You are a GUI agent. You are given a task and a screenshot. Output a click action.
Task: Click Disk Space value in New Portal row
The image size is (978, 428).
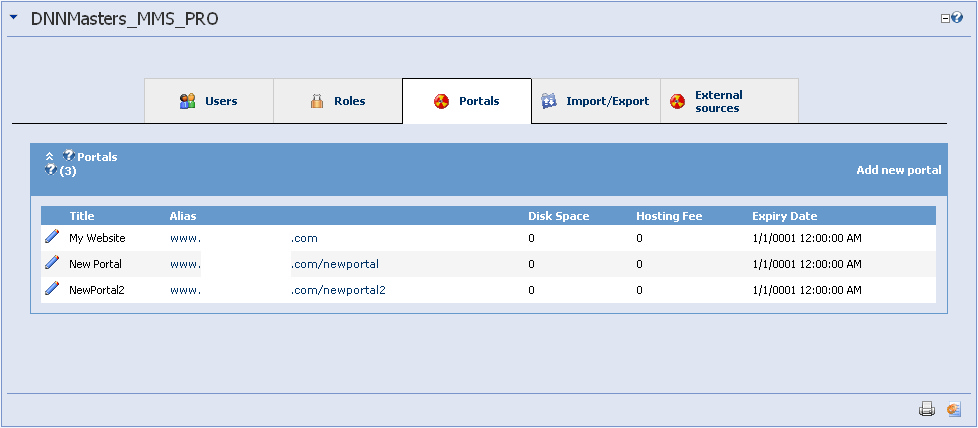pos(531,264)
